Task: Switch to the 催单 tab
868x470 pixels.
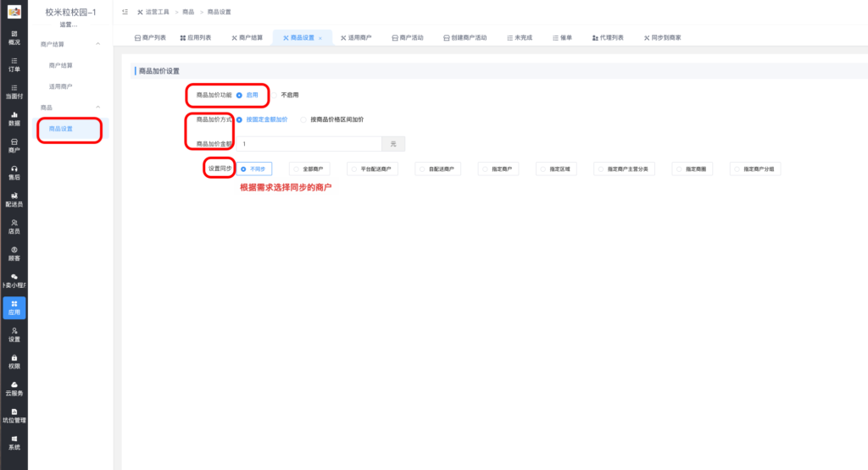Action: pyautogui.click(x=562, y=37)
